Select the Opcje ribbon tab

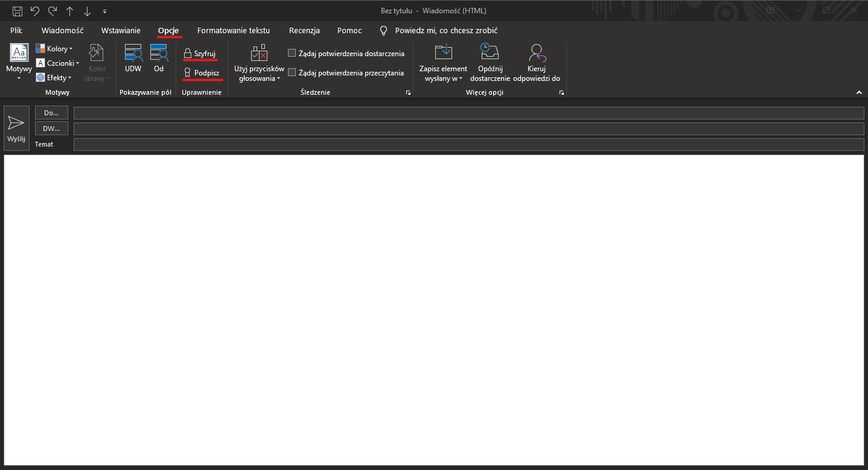tap(168, 30)
